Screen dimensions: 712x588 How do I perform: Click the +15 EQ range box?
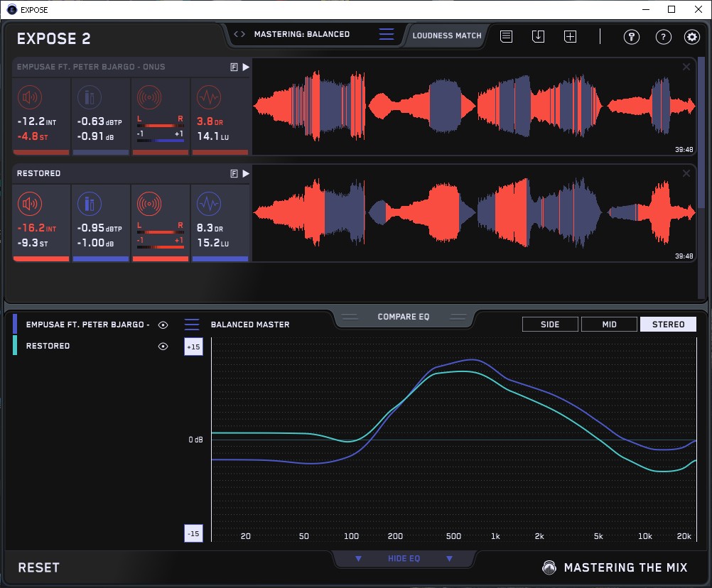coord(193,347)
